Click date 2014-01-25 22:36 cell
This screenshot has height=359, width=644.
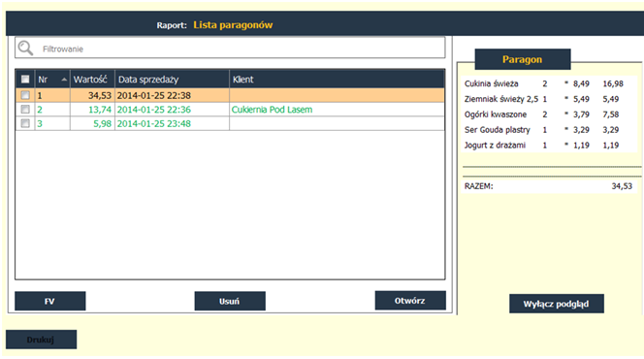tap(154, 110)
